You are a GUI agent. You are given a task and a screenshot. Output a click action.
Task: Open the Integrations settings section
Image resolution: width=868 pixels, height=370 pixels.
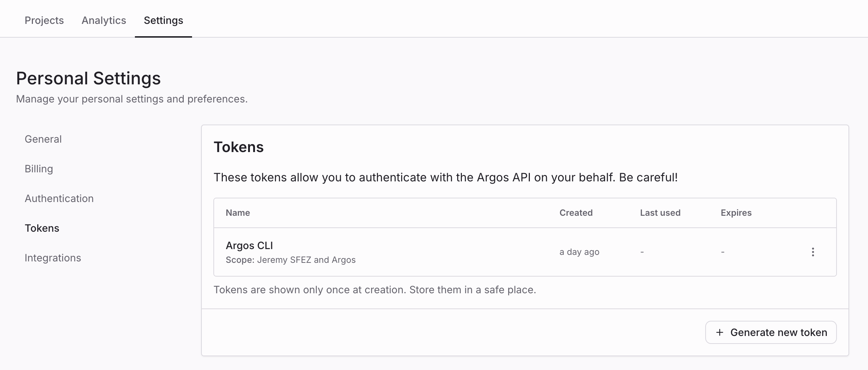pos(53,258)
